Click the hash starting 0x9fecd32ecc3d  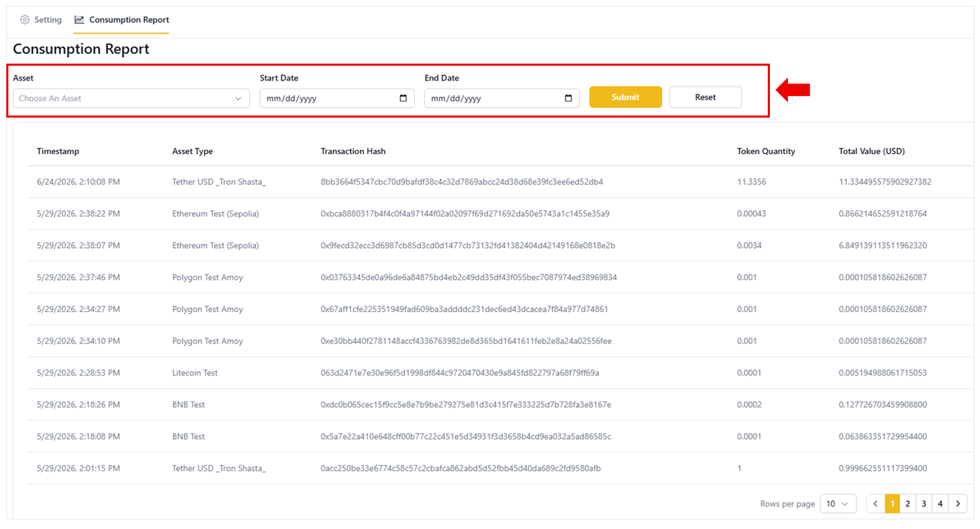pyautogui.click(x=468, y=246)
